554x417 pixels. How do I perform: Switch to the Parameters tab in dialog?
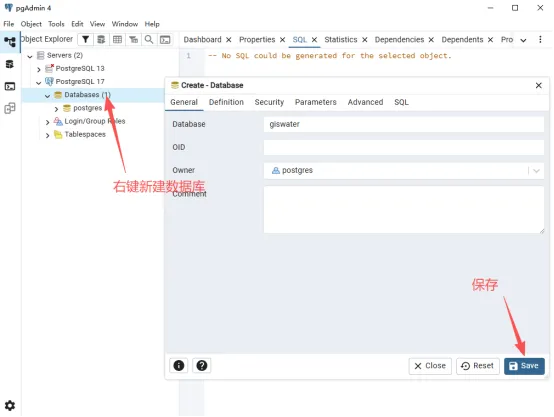[316, 102]
